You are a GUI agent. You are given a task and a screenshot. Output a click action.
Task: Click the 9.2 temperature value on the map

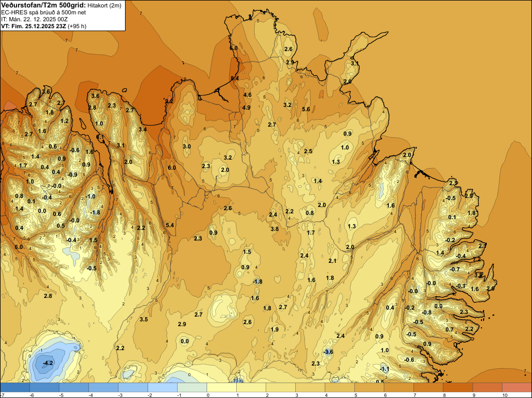pos(169,101)
